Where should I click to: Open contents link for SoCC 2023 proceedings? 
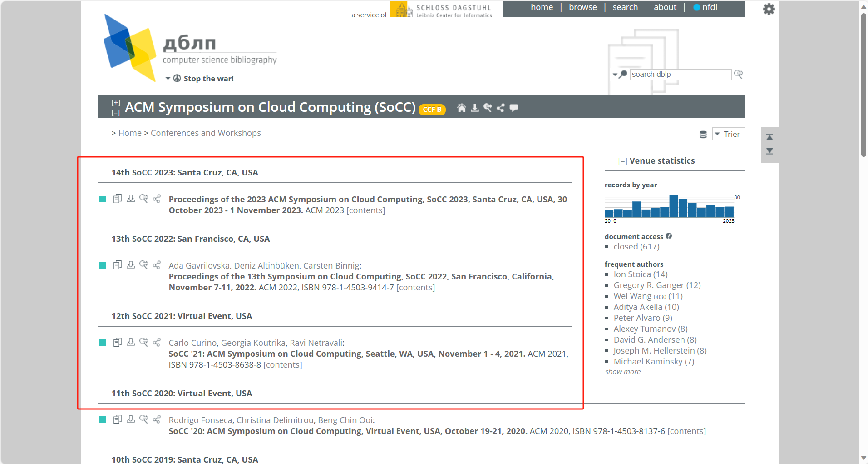tap(365, 210)
